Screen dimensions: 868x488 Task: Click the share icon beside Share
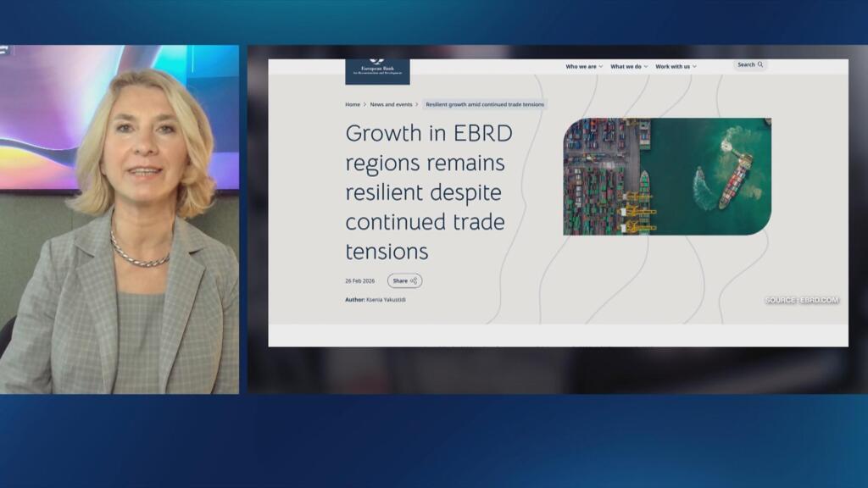click(414, 281)
